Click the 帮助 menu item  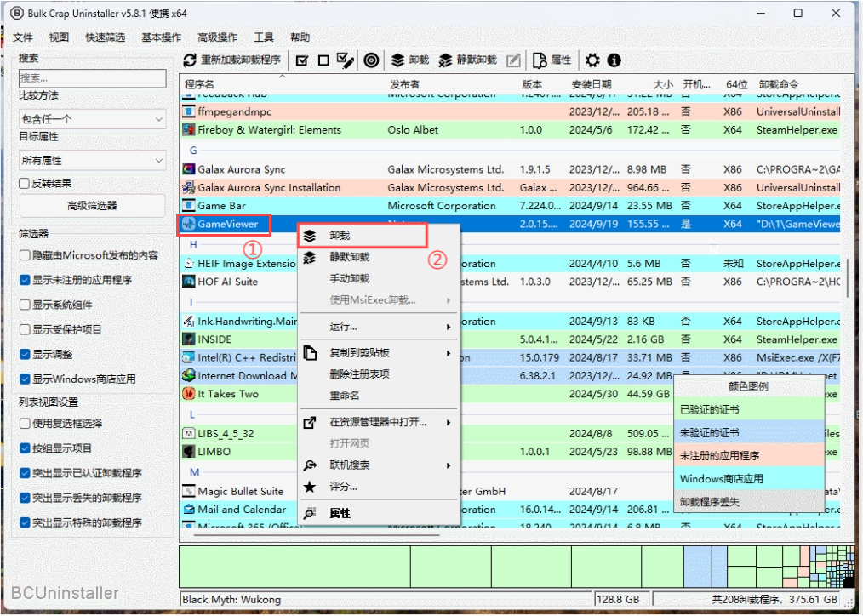(300, 37)
